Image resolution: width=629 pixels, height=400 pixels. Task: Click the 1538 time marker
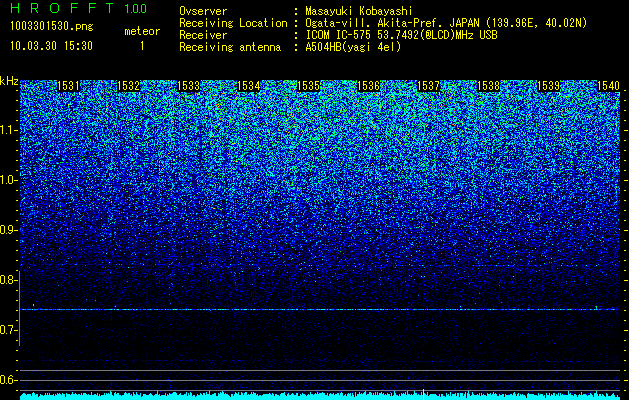pos(489,86)
